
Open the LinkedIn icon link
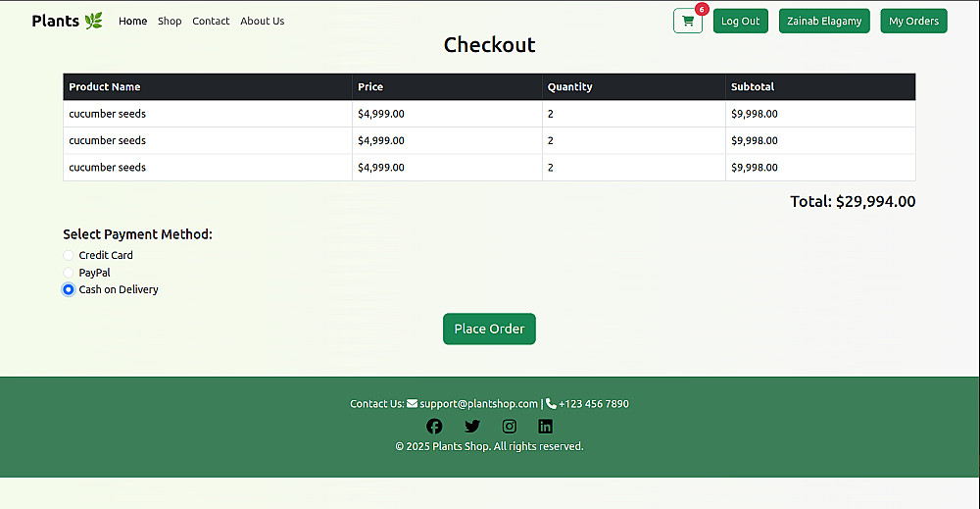(x=546, y=426)
